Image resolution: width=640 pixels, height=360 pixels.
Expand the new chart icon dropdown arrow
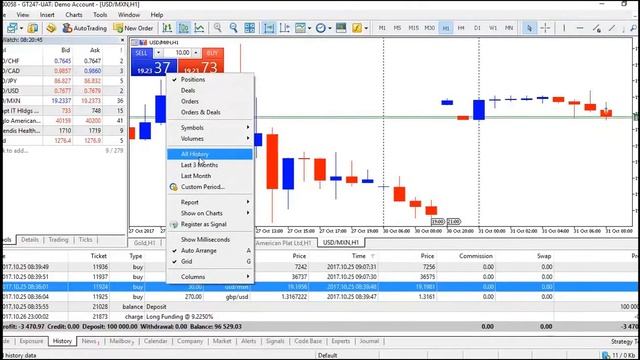point(21,28)
